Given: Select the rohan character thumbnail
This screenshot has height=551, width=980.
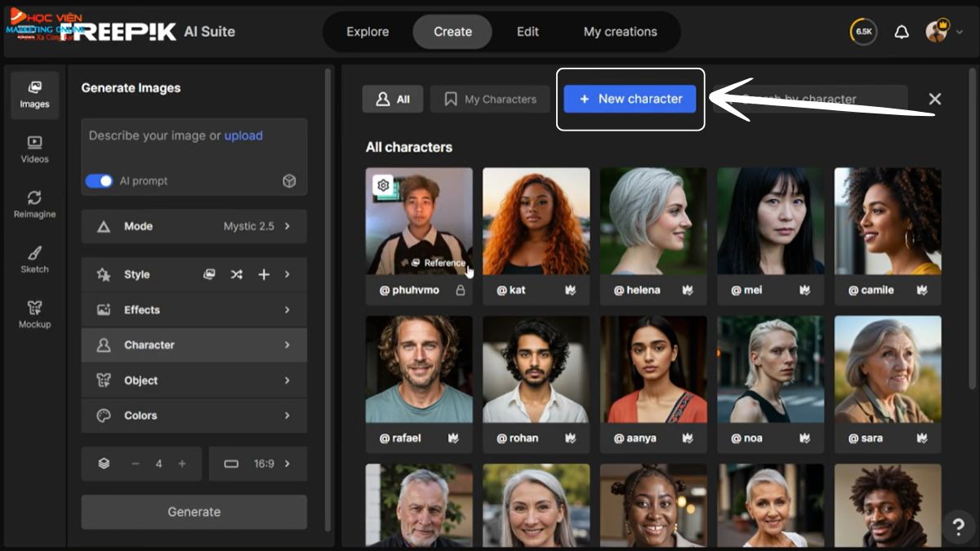Looking at the screenshot, I should click(536, 369).
